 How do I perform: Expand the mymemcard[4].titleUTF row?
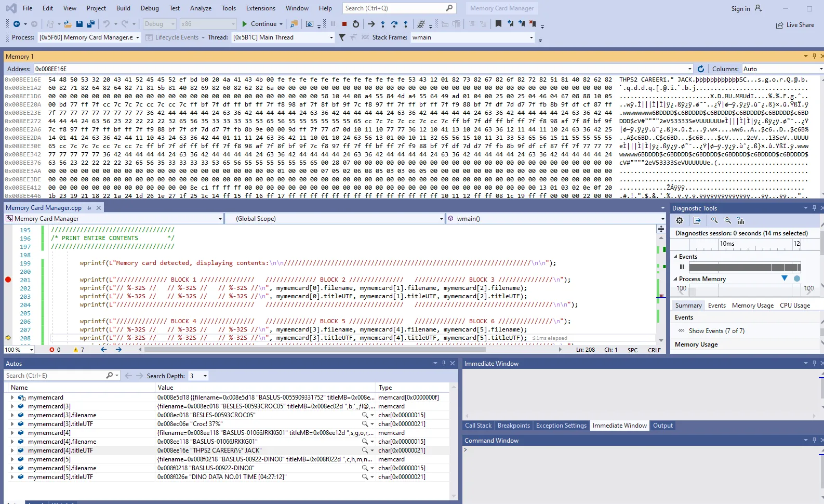12,450
